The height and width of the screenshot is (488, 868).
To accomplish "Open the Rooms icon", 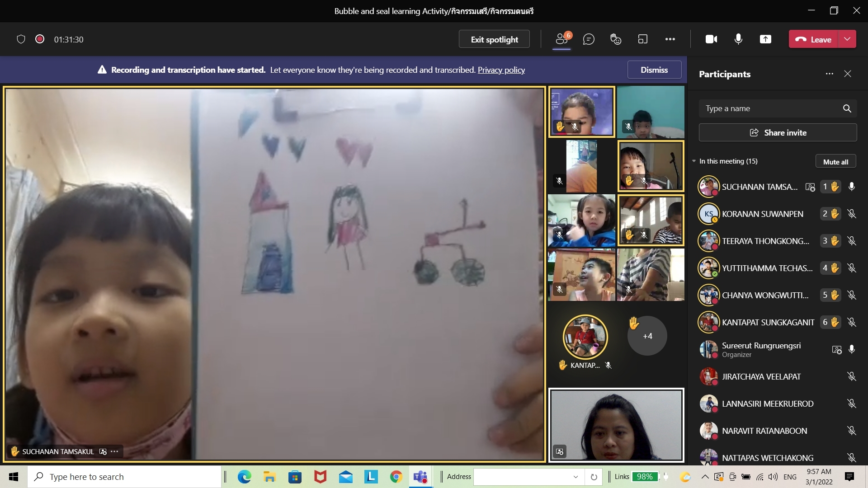I will coord(642,39).
